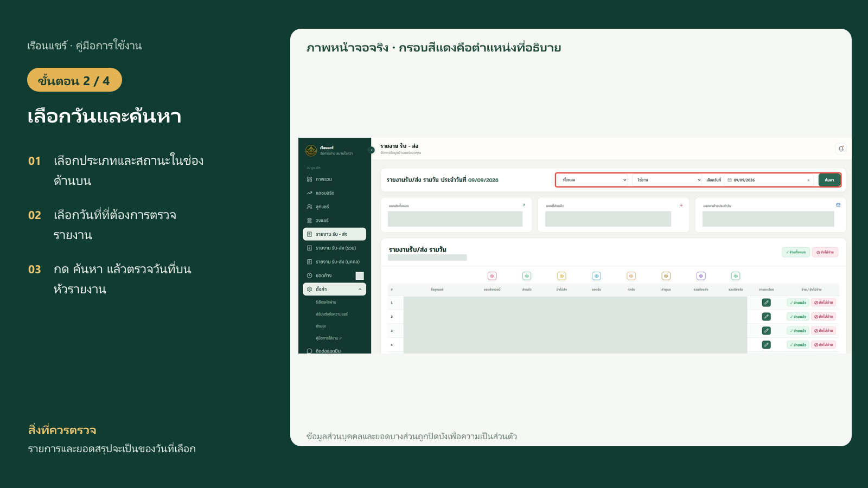Click the เรือนแชร์ logo emblem
The height and width of the screenshot is (488, 868).
tap(311, 150)
